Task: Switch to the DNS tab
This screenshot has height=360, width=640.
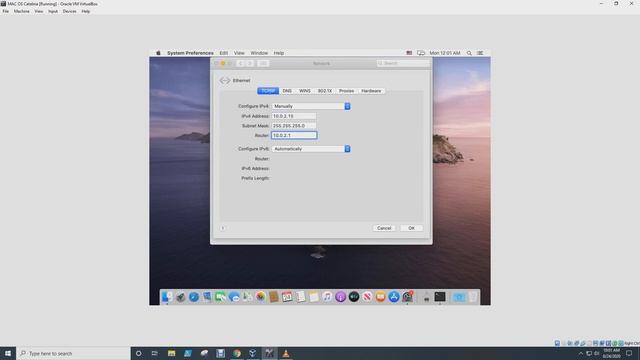Action: click(287, 91)
